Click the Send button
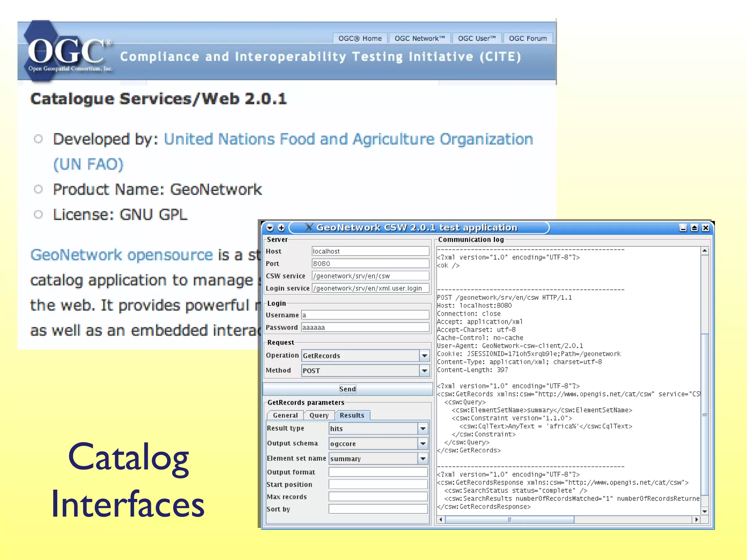This screenshot has width=747, height=560. [x=348, y=389]
